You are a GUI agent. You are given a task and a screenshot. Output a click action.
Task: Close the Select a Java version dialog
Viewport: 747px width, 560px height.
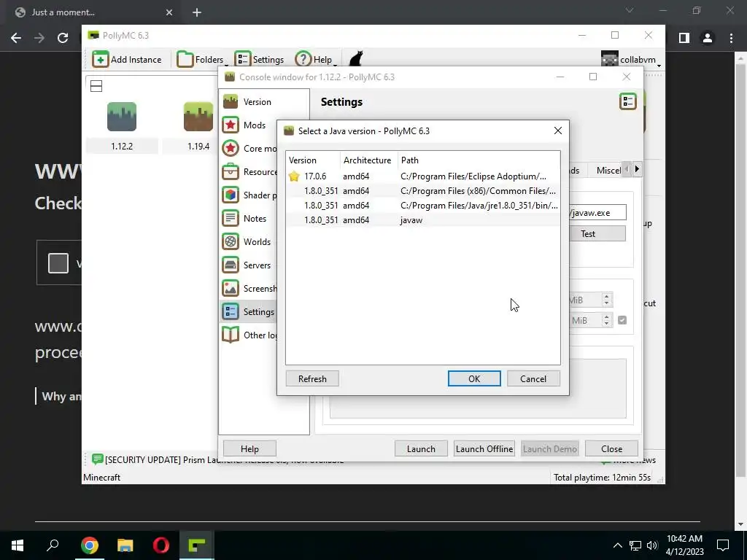(x=558, y=131)
